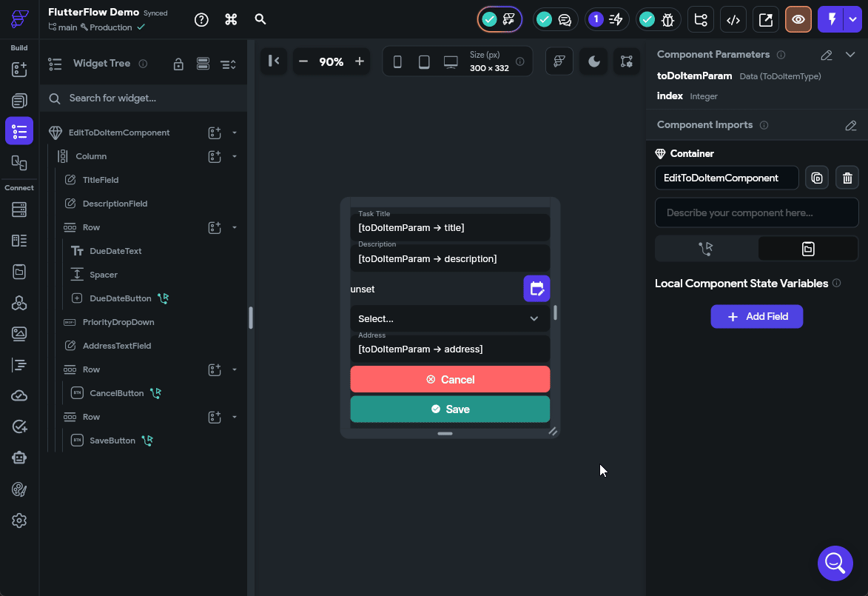Collapse the Column tree arrow
This screenshot has height=596, width=868.
click(x=235, y=157)
